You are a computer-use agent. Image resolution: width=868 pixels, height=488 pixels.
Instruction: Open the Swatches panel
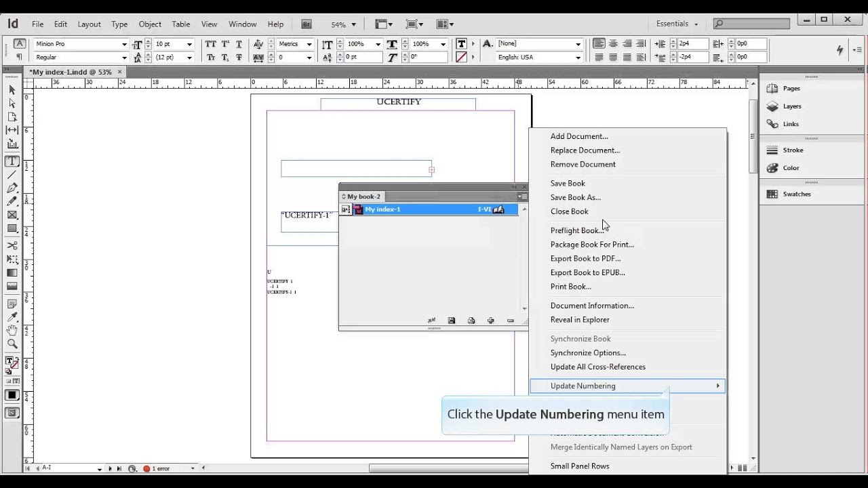[796, 194]
